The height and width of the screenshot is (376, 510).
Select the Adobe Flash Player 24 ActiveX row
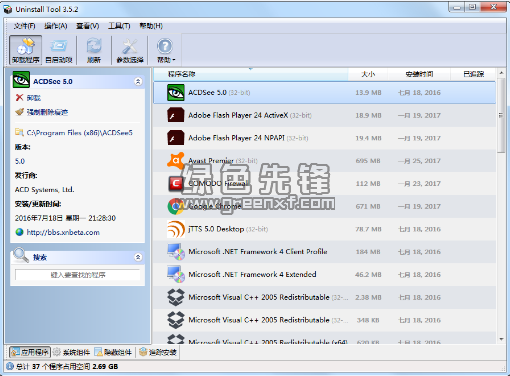click(x=324, y=115)
